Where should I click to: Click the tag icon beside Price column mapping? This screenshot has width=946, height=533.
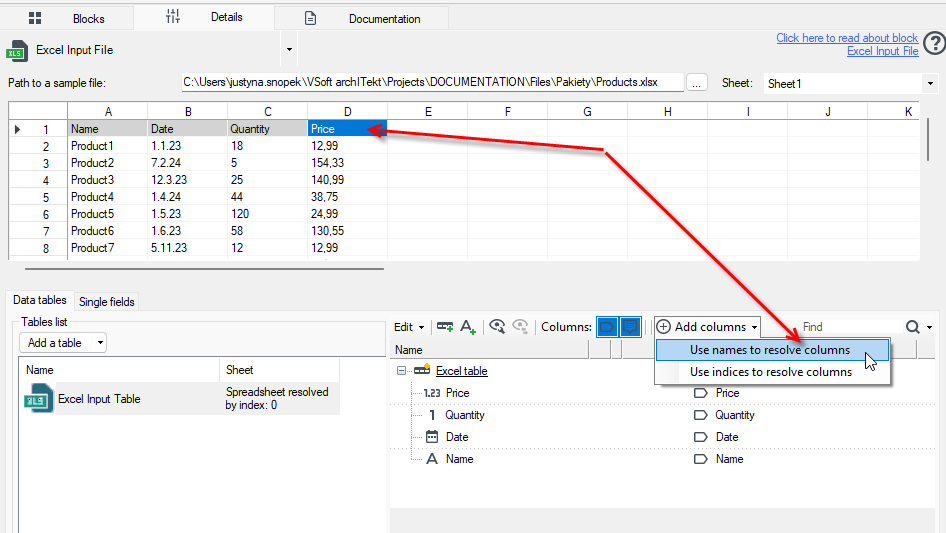pyautogui.click(x=700, y=393)
